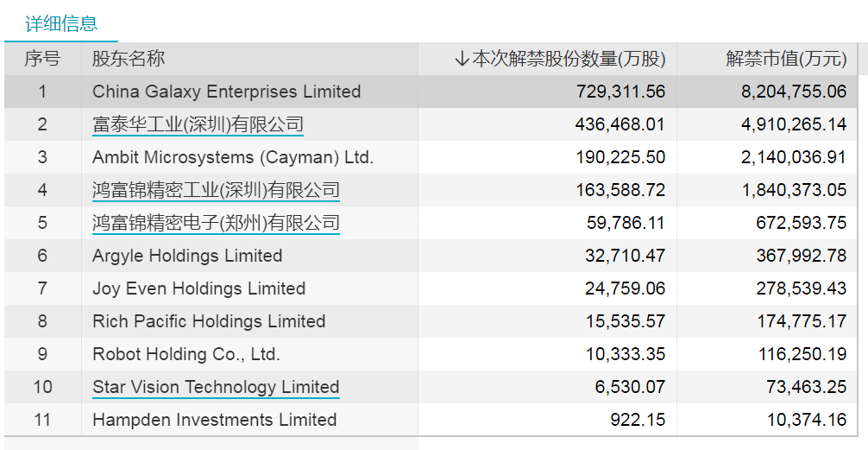
Task: Select Ambit Microsystems (Cayman) Ltd. row
Action: coord(431,157)
